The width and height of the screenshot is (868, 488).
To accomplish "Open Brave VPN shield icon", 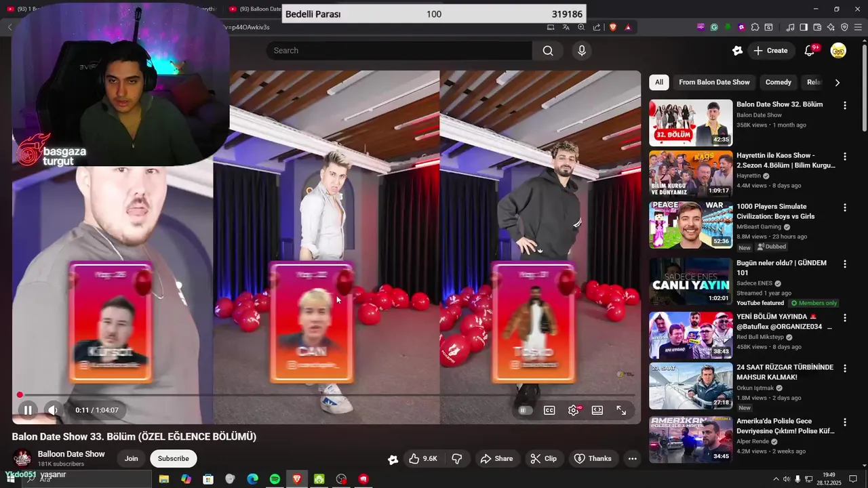I will pos(844,27).
